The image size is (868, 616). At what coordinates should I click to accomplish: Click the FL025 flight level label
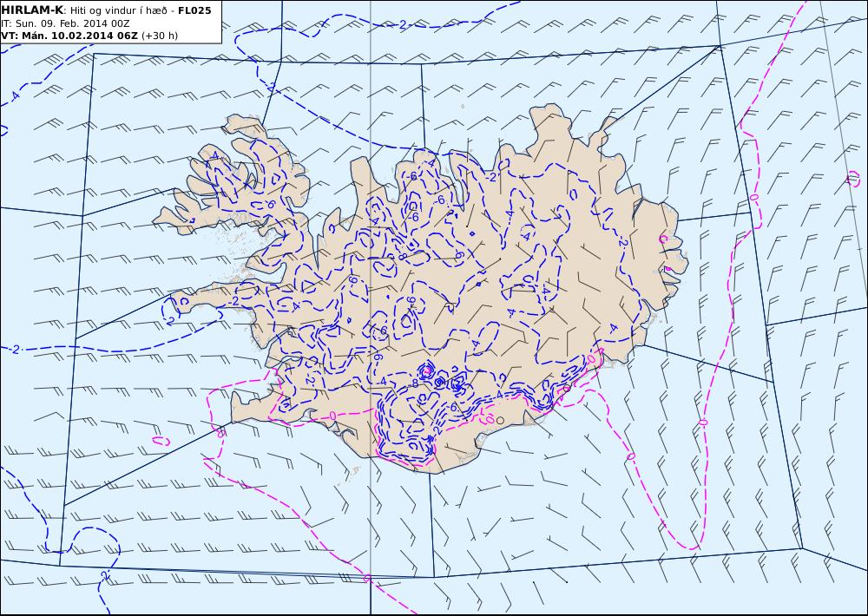click(194, 10)
